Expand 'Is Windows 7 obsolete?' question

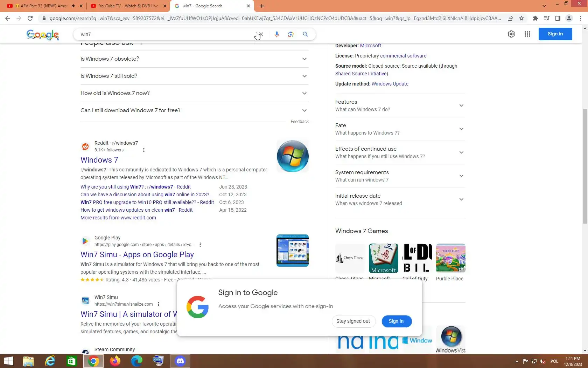pos(195,59)
